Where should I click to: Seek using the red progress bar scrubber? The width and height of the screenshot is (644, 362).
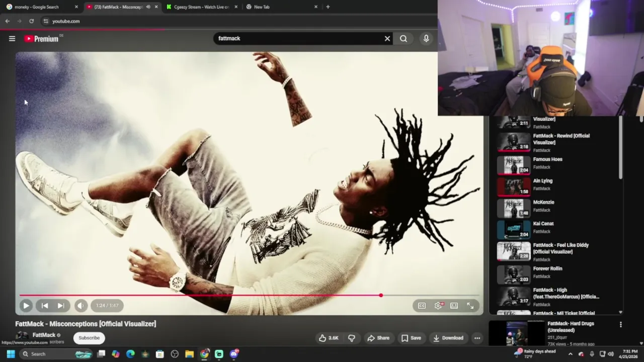click(x=381, y=296)
